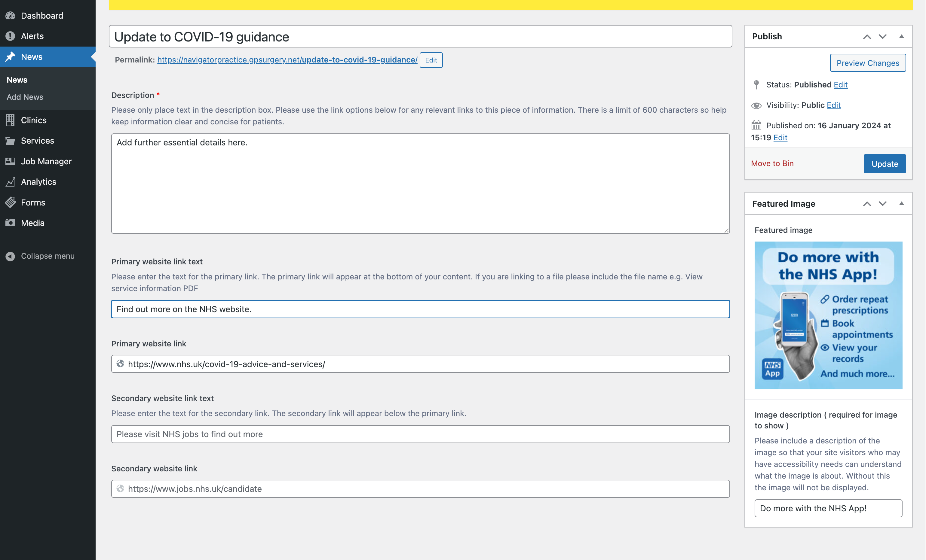Click Primary website link URL field

pos(421,364)
